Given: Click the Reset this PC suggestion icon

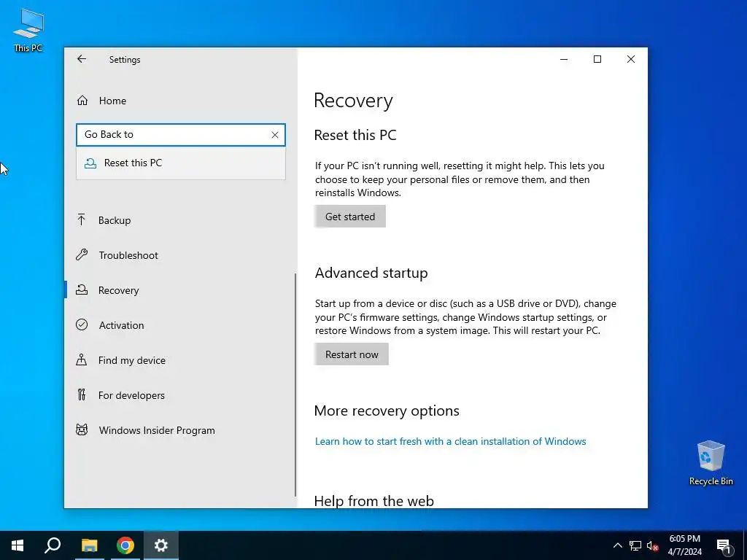Looking at the screenshot, I should tap(90, 163).
